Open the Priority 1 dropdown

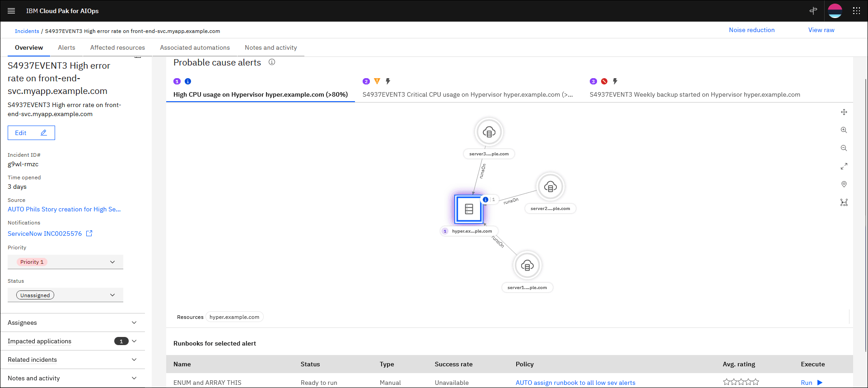tap(65, 262)
